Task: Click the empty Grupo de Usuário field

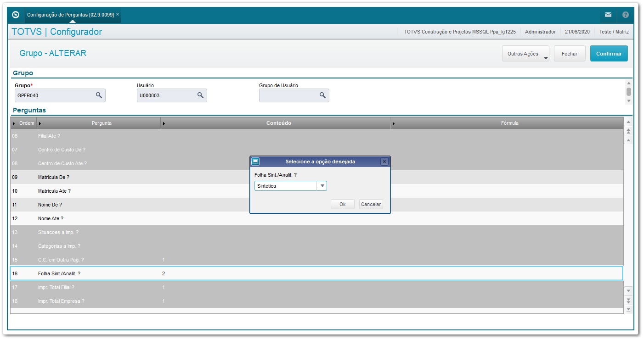Action: point(294,95)
